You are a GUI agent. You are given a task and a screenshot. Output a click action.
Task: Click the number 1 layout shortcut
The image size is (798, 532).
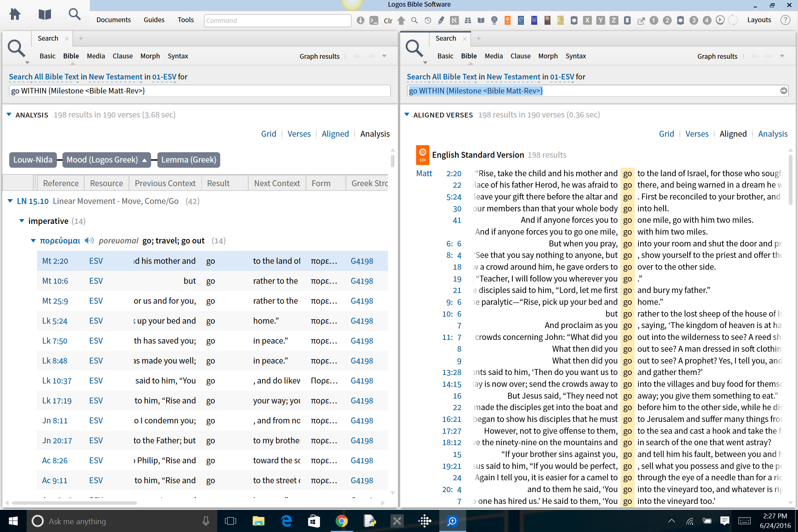(x=654, y=20)
